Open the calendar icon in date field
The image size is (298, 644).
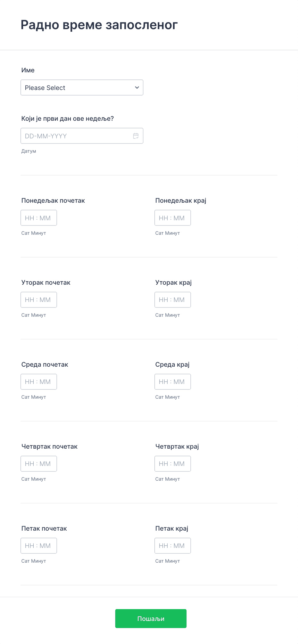coord(136,136)
